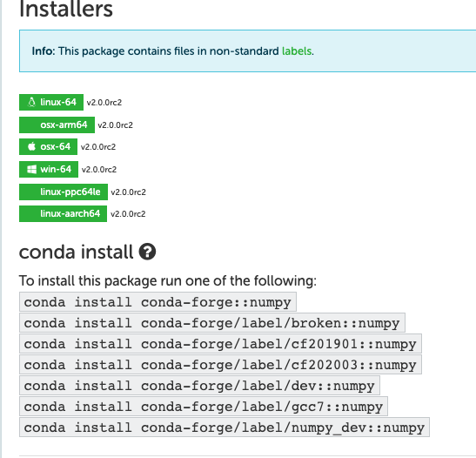The width and height of the screenshot is (476, 458).
Task: Open the osx-arm64 installer badge
Action: [57, 125]
